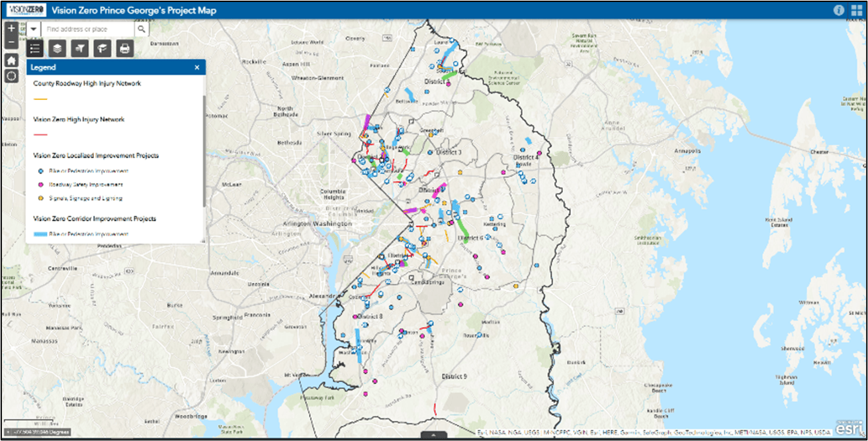
Task: Expand the bottom attribute table panel
Action: (433, 436)
